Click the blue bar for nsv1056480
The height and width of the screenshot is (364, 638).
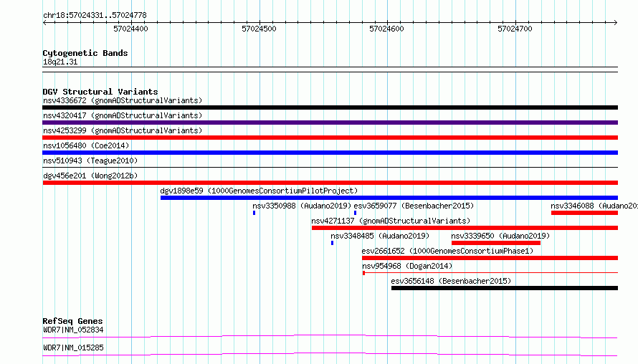pyautogui.click(x=330, y=153)
